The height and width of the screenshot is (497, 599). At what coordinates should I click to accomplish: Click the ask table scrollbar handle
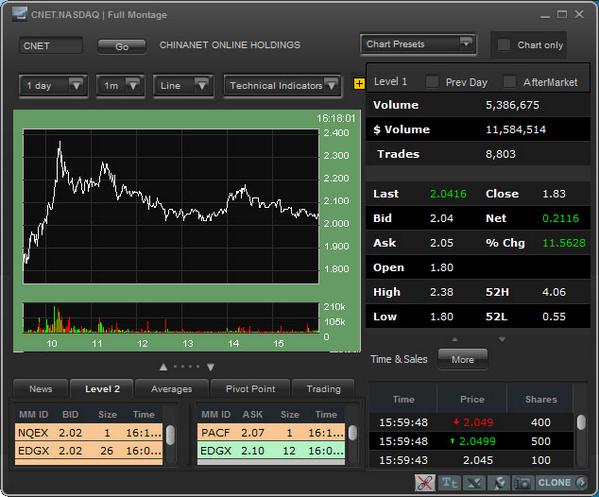click(x=353, y=433)
